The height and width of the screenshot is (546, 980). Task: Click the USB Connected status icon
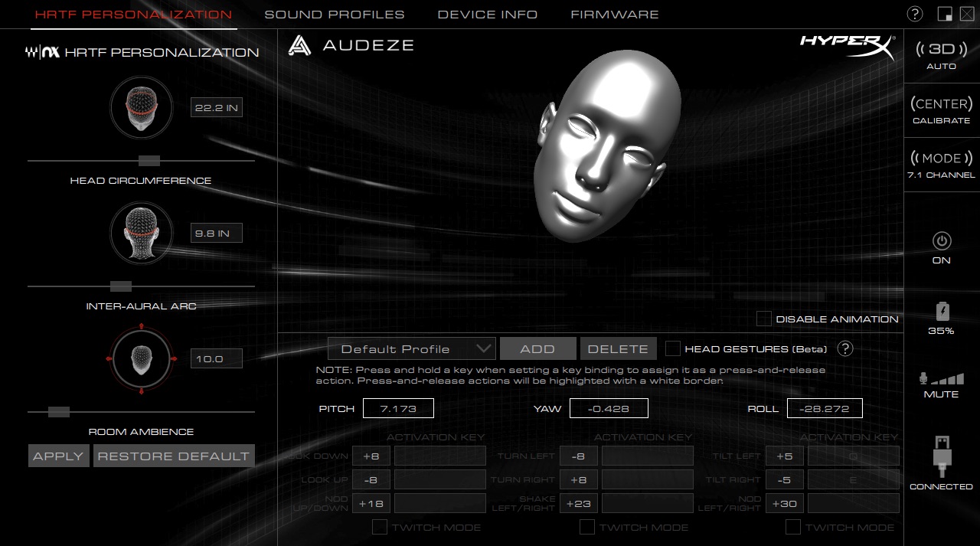(x=942, y=456)
